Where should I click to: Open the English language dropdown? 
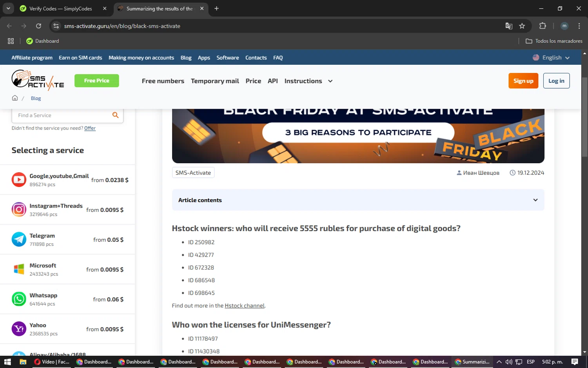(x=551, y=57)
